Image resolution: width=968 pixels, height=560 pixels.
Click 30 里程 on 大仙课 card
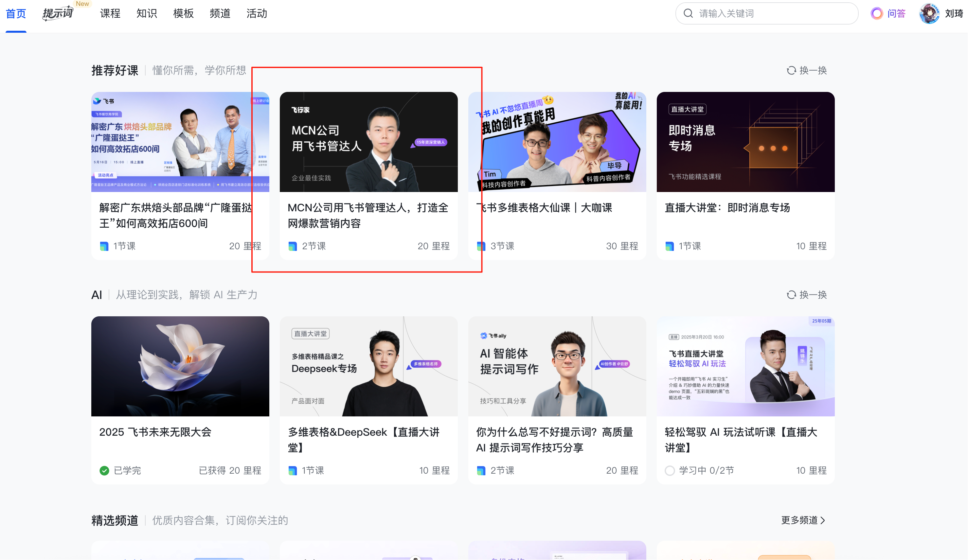coord(622,246)
